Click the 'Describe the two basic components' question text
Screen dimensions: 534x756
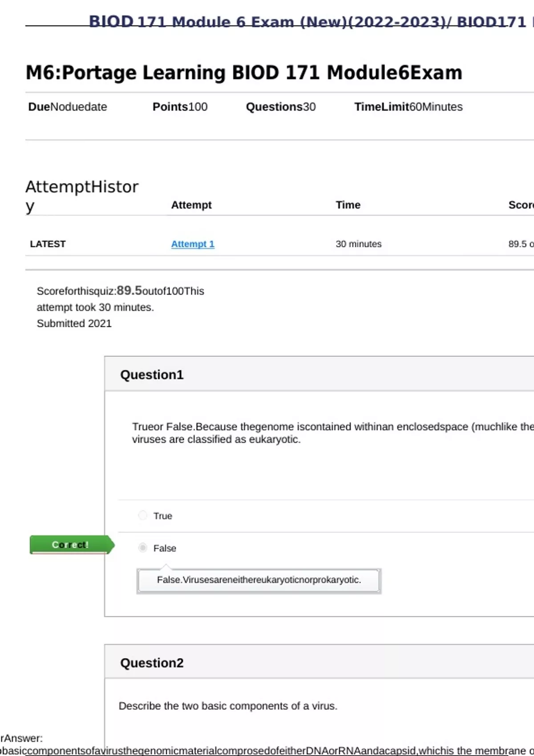[228, 706]
